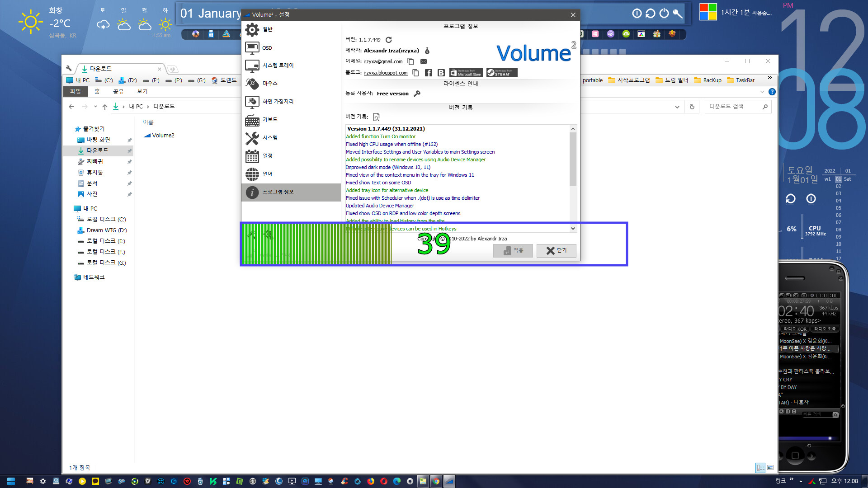Select 로컬 디스크 (C:) in navigation pane
Viewport: 868px width, 488px height.
click(102, 220)
